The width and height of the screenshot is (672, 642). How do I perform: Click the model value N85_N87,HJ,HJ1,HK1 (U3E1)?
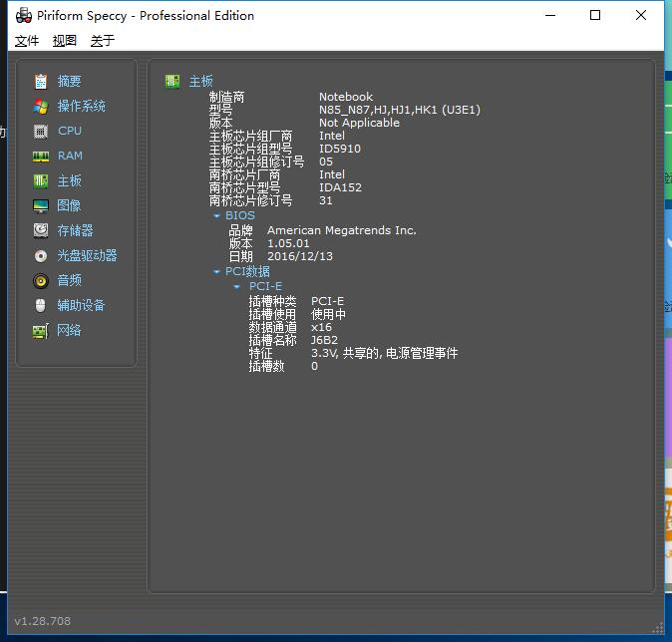pyautogui.click(x=400, y=110)
